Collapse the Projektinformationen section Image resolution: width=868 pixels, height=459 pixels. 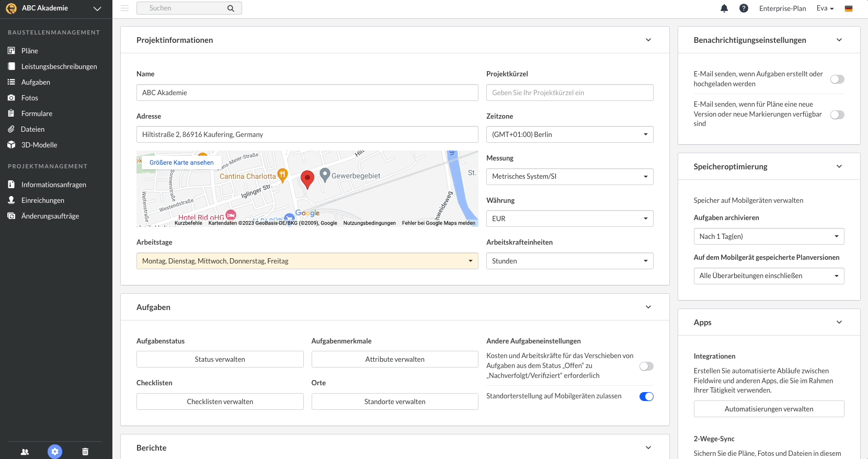tap(648, 40)
